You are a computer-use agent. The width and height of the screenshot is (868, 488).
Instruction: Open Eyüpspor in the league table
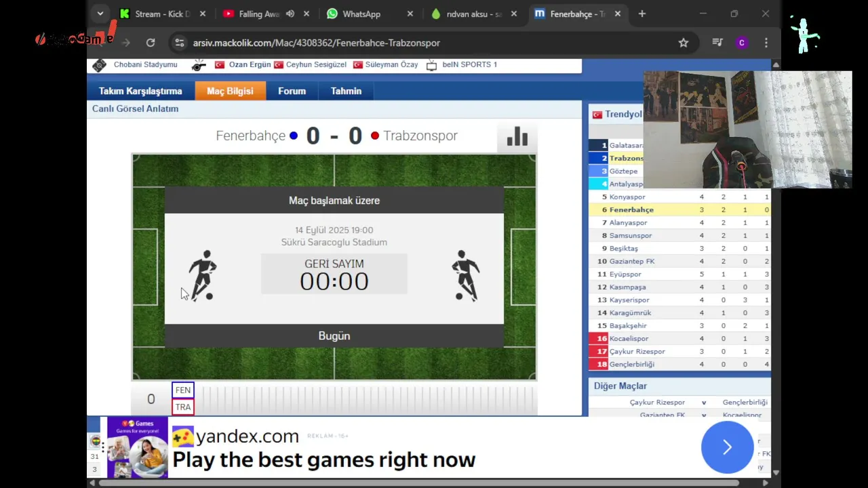tap(625, 274)
